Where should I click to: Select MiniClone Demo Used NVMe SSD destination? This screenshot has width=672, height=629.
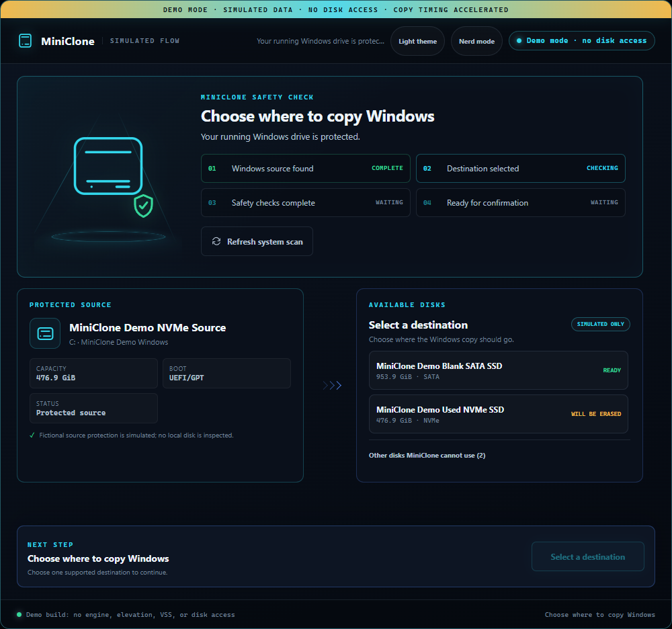pos(499,414)
